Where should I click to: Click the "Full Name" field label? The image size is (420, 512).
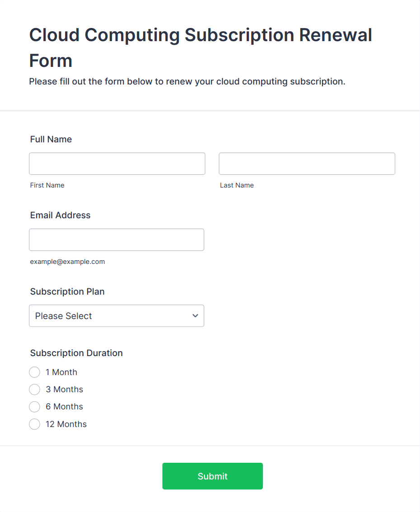(51, 139)
